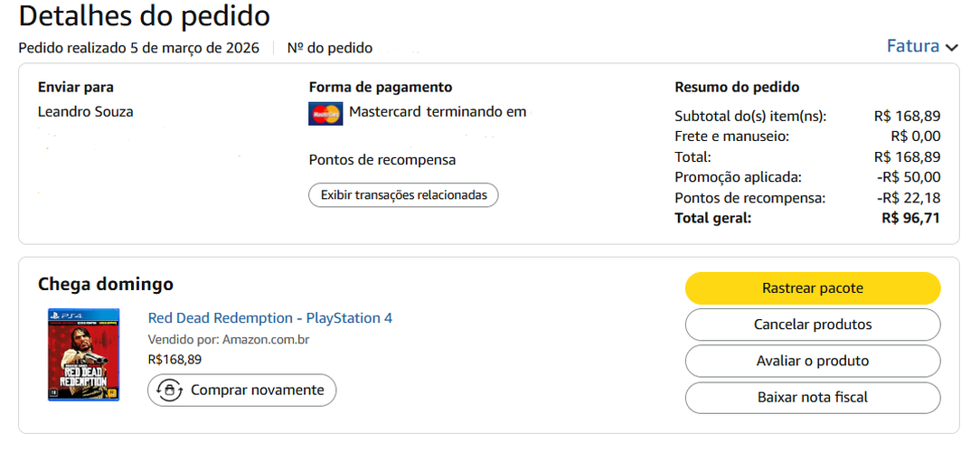This screenshot has width=980, height=452.
Task: Track the package with Rastrear pacote
Action: 813,288
